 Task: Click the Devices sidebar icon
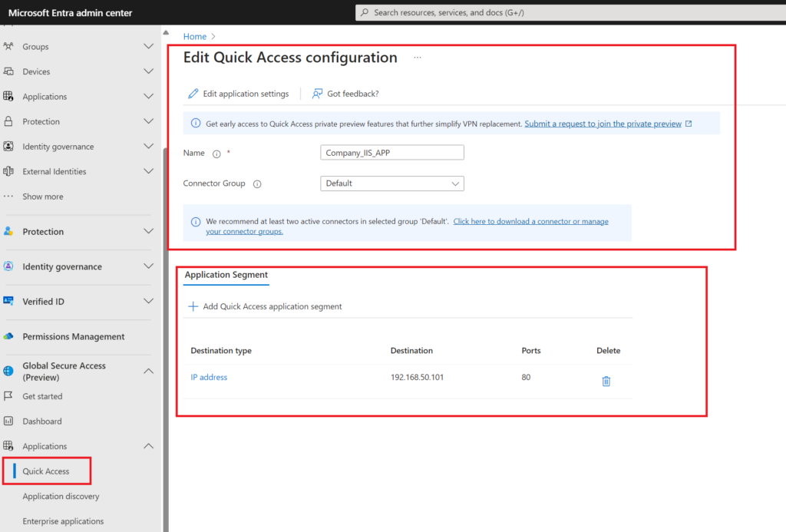coord(8,71)
